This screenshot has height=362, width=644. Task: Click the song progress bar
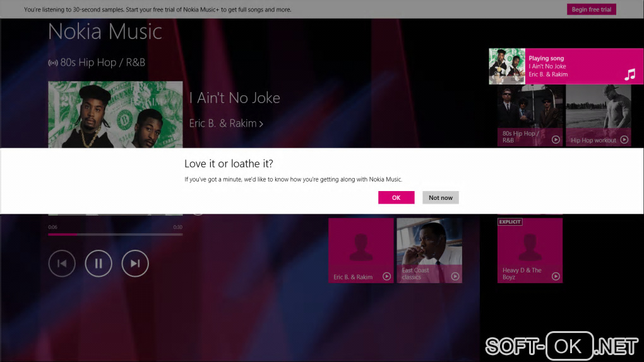[116, 235]
